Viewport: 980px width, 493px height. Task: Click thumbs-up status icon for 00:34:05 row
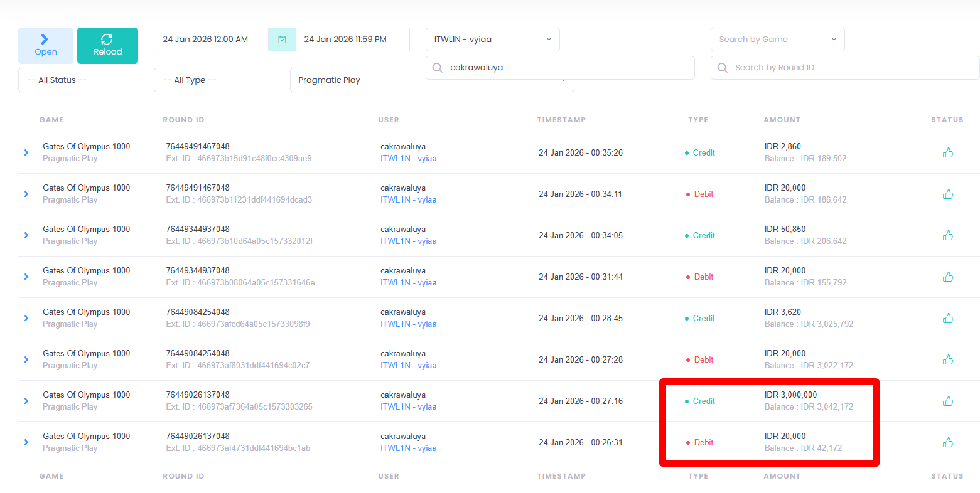(x=948, y=235)
